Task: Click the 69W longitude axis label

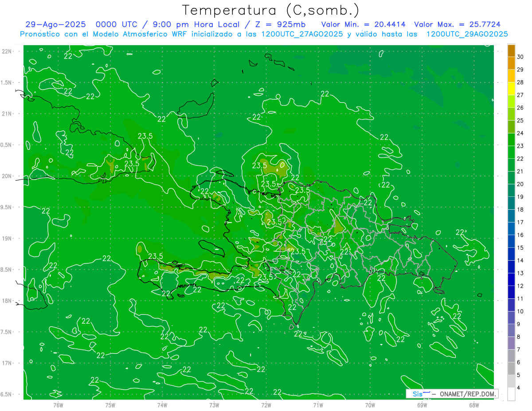Action: (x=422, y=405)
